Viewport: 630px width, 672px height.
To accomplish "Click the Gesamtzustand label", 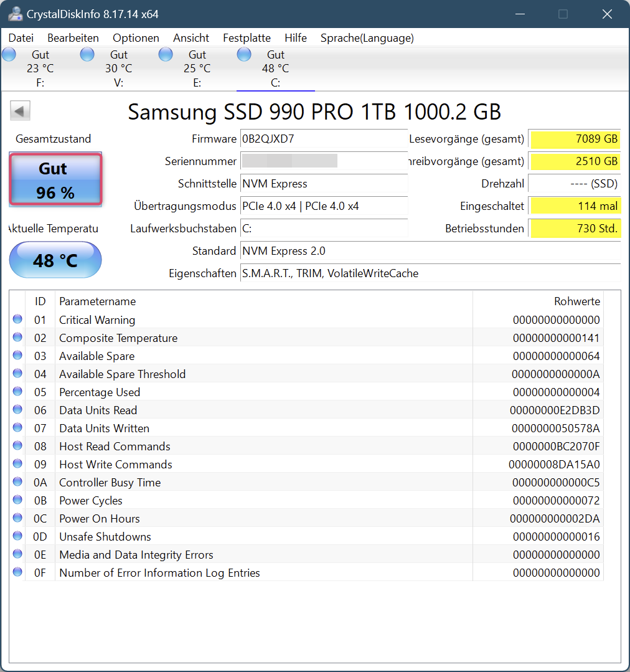I will point(53,139).
